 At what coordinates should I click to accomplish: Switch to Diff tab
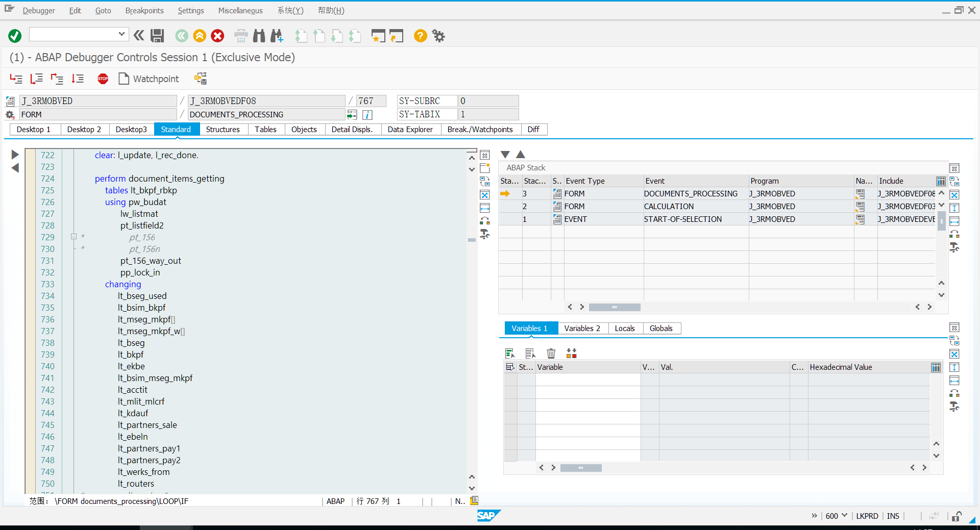(x=533, y=130)
